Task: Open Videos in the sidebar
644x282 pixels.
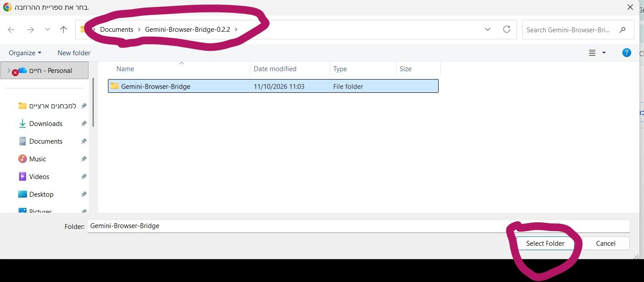Action: coord(39,177)
